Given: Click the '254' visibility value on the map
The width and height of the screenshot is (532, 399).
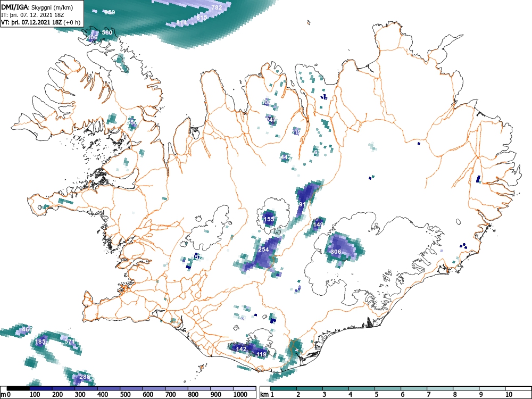Looking at the screenshot, I should (264, 250).
